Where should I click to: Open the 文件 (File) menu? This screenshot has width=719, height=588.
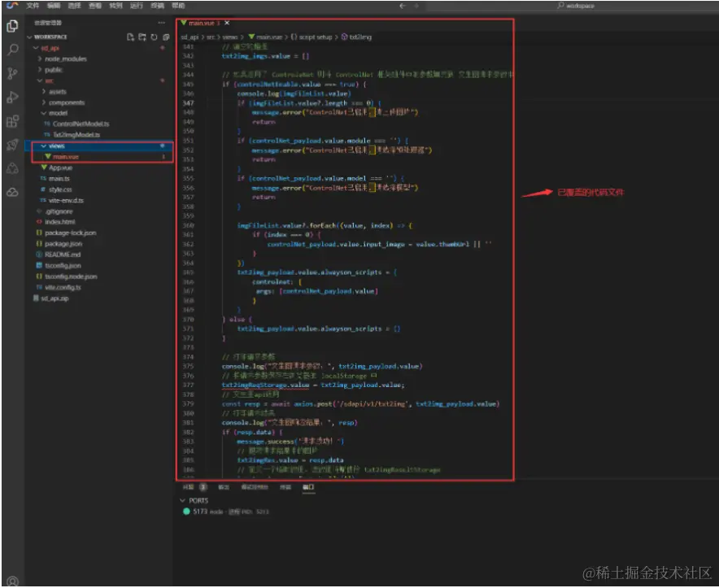(32, 6)
